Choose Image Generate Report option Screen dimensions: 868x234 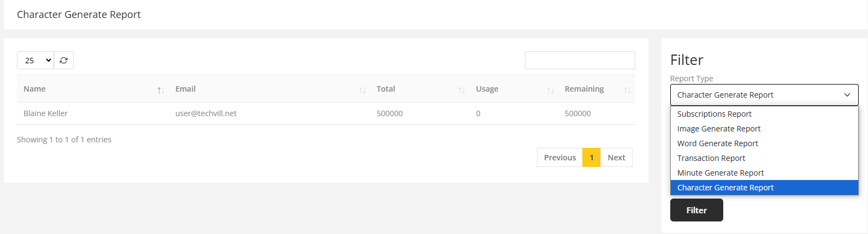pyautogui.click(x=718, y=129)
